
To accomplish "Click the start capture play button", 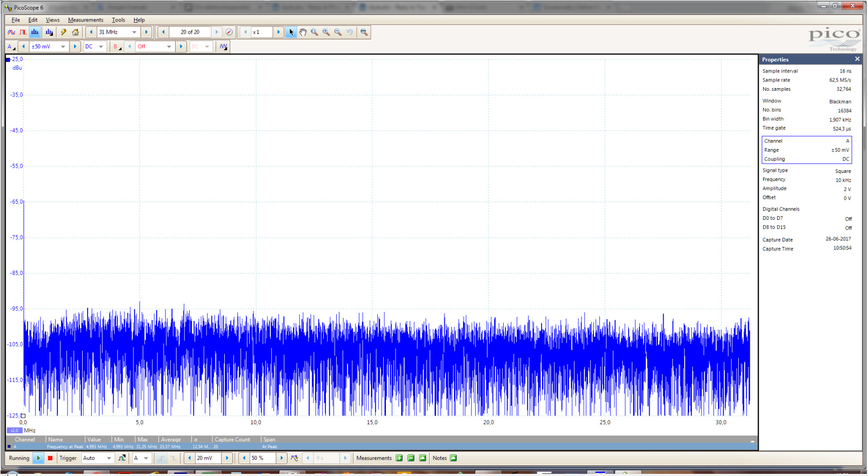I will pos(38,458).
